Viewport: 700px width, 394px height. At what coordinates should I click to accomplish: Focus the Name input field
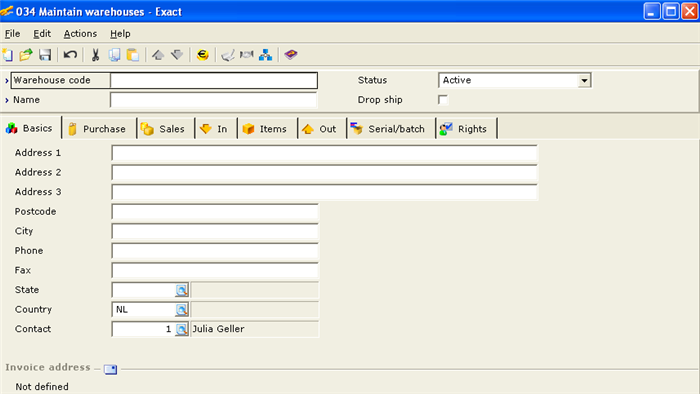pyautogui.click(x=213, y=100)
